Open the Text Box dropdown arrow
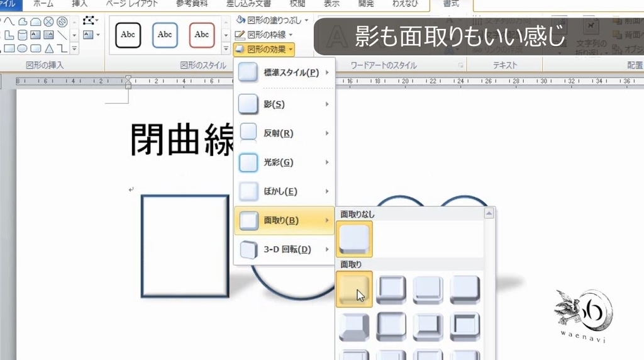Image resolution: width=644 pixels, height=360 pixels. 98,35
